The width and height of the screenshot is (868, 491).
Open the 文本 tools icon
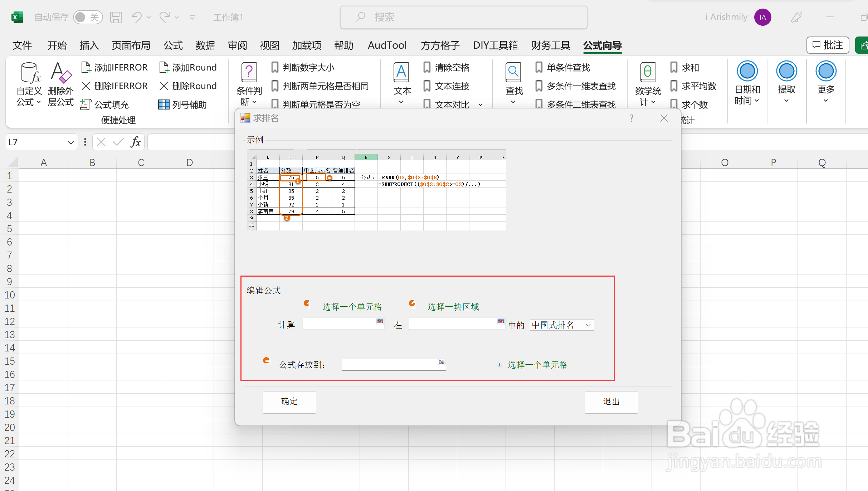tap(401, 73)
